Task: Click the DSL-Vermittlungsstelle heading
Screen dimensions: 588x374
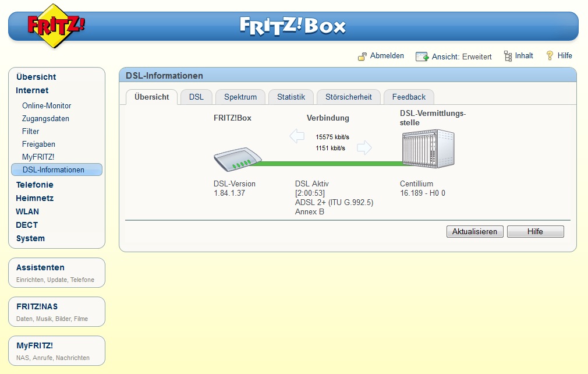Action: pos(433,118)
